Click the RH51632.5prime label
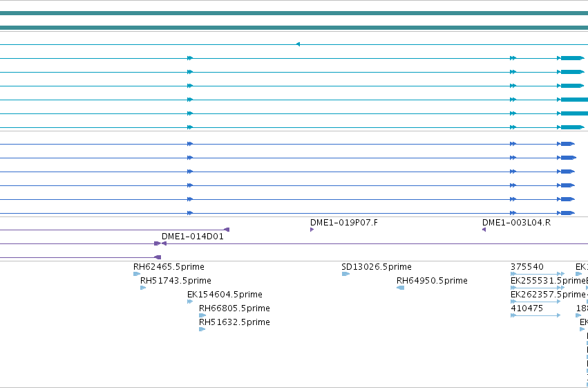This screenshot has height=388, width=588. [234, 322]
